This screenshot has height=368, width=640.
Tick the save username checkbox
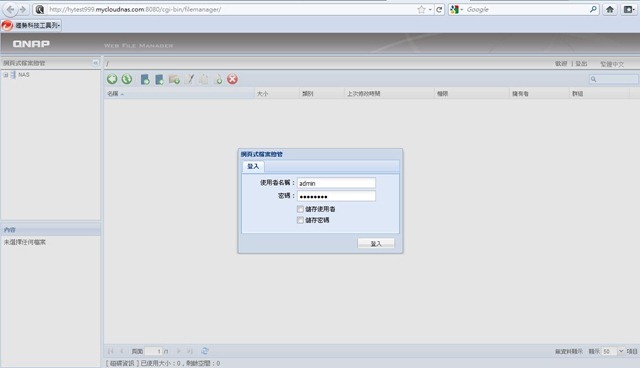pyautogui.click(x=300, y=209)
